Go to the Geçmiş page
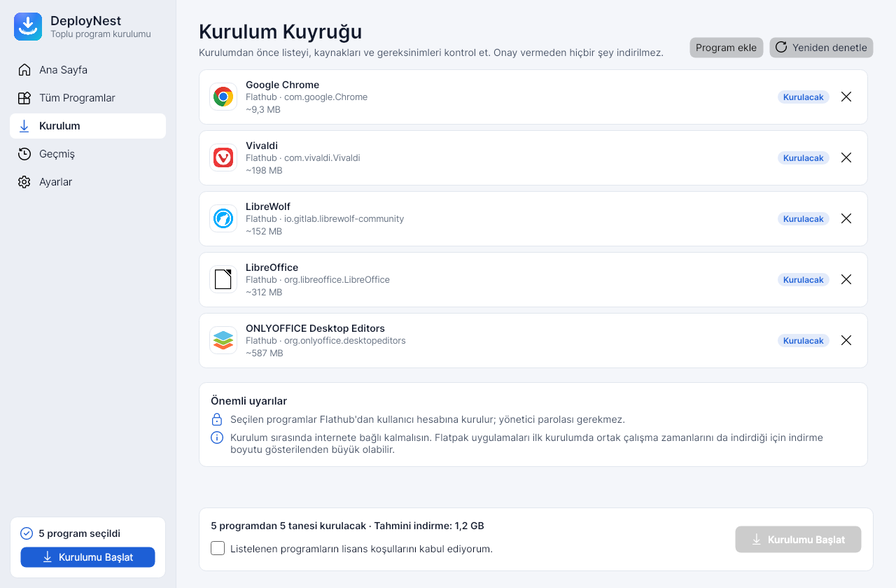Viewport: 896px width, 588px height. click(x=87, y=154)
